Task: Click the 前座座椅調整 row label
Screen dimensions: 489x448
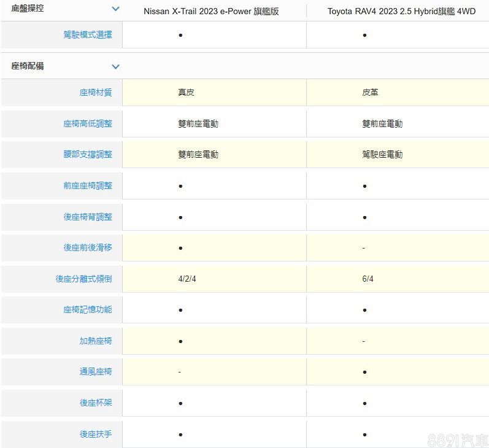Action: [88, 185]
